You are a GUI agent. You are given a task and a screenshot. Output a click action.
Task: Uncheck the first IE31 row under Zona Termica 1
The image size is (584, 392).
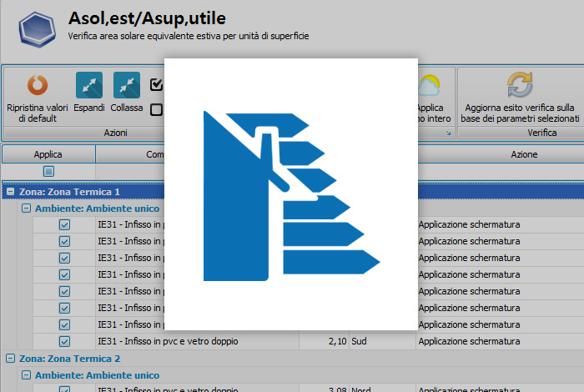[x=64, y=224]
